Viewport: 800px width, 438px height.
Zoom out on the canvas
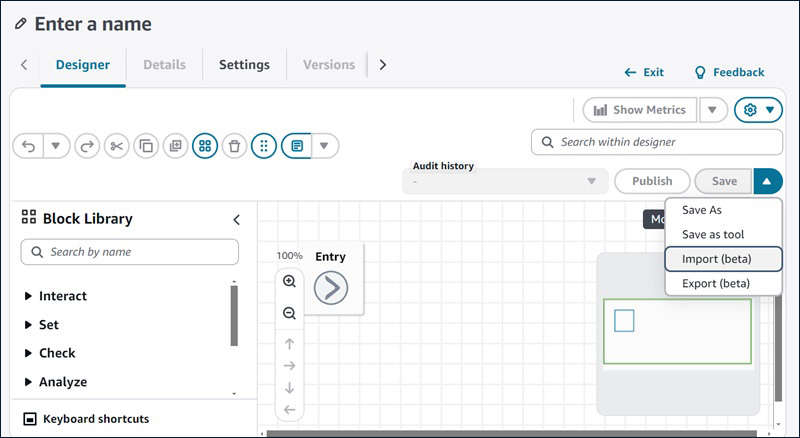(x=289, y=313)
